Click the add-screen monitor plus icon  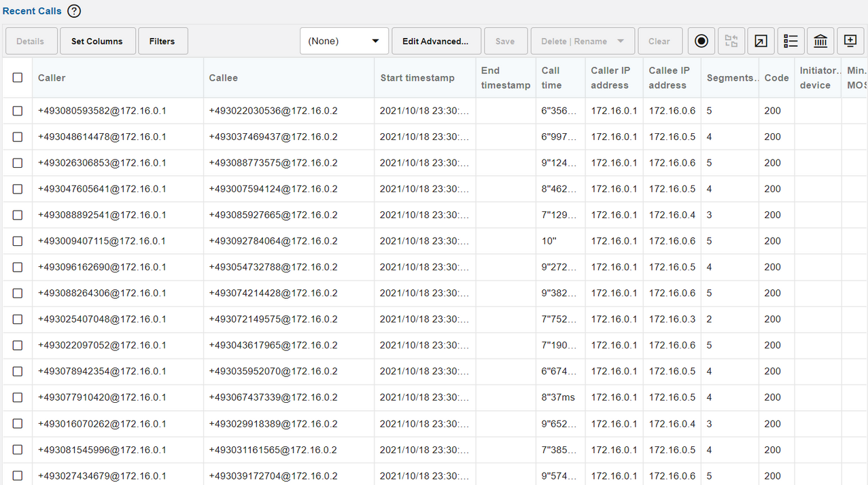(850, 41)
